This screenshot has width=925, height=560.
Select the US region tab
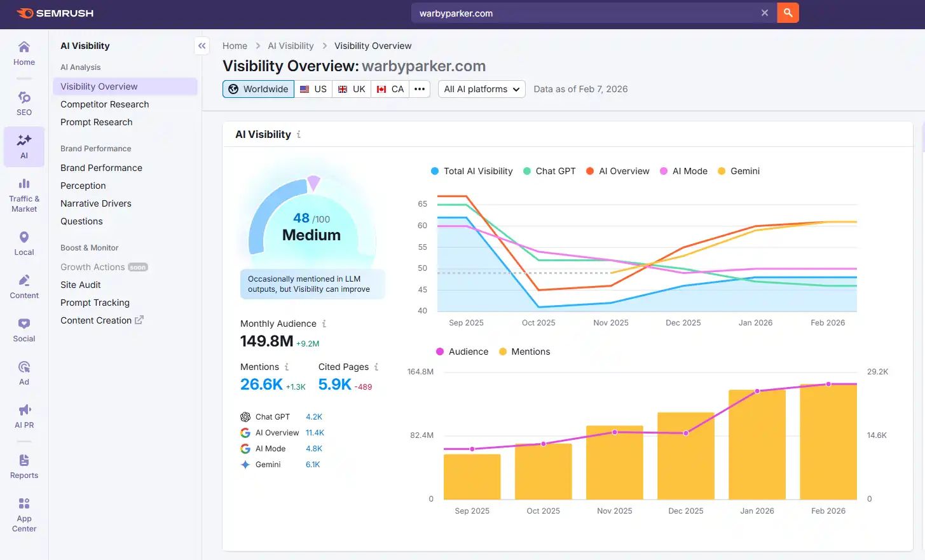313,89
